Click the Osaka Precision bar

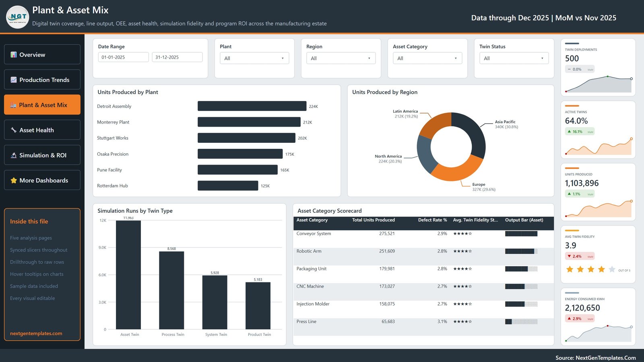240,154
